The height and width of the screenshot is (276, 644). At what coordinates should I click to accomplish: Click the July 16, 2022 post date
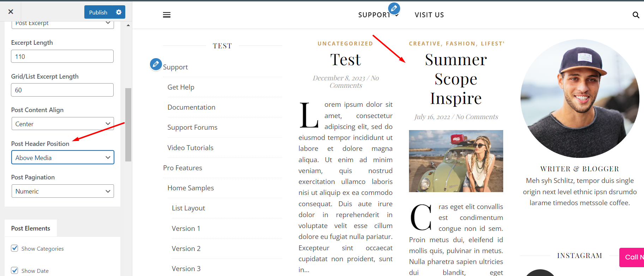pos(432,117)
